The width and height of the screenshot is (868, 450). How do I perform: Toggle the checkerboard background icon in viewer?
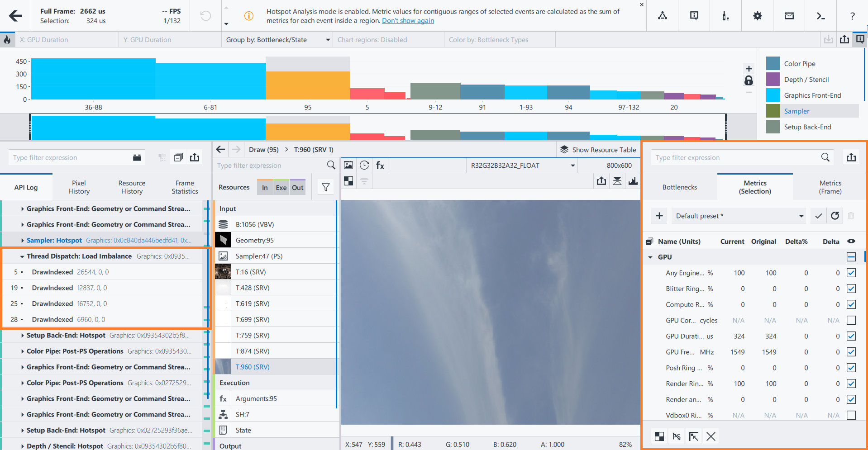point(348,181)
